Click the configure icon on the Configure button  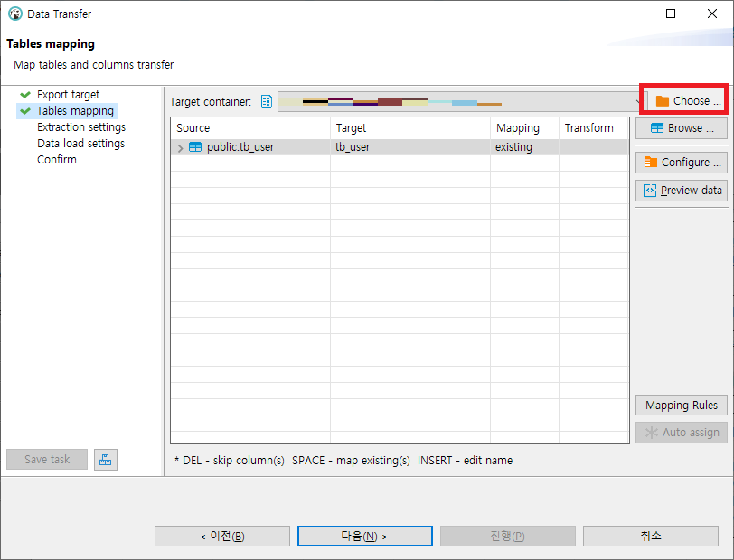(x=650, y=162)
